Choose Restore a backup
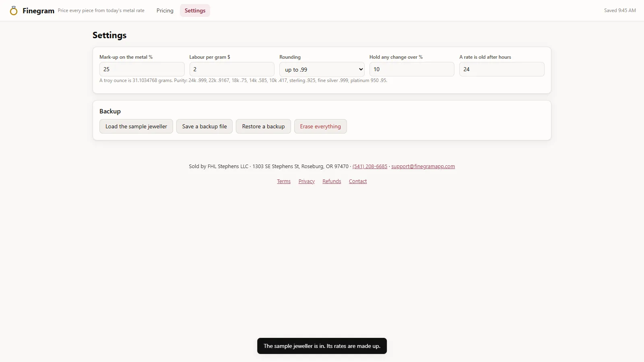 263,126
